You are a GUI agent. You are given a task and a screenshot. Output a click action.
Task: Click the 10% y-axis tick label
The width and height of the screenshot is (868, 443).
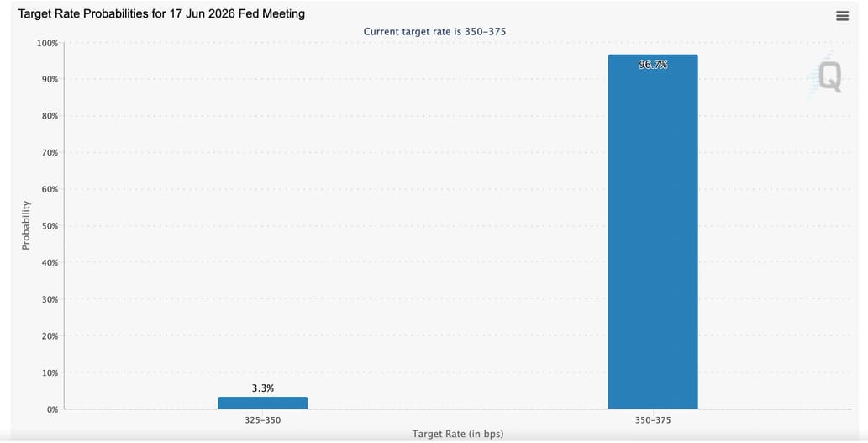point(50,372)
